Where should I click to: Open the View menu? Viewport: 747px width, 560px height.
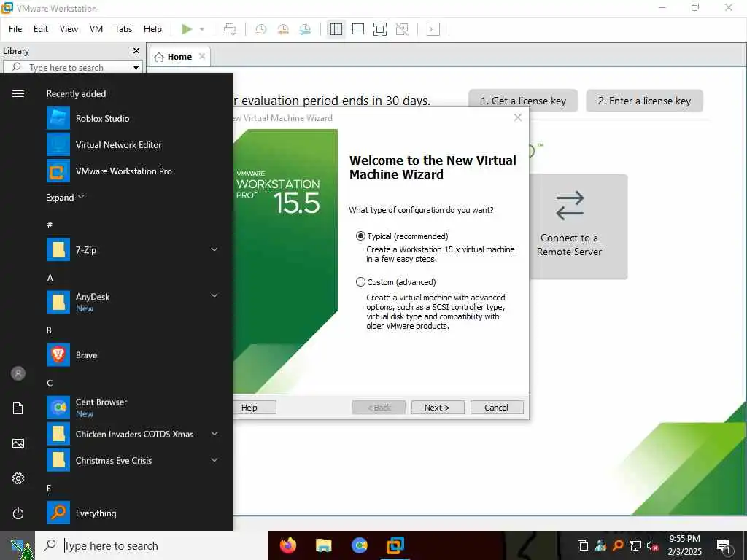[69, 29]
